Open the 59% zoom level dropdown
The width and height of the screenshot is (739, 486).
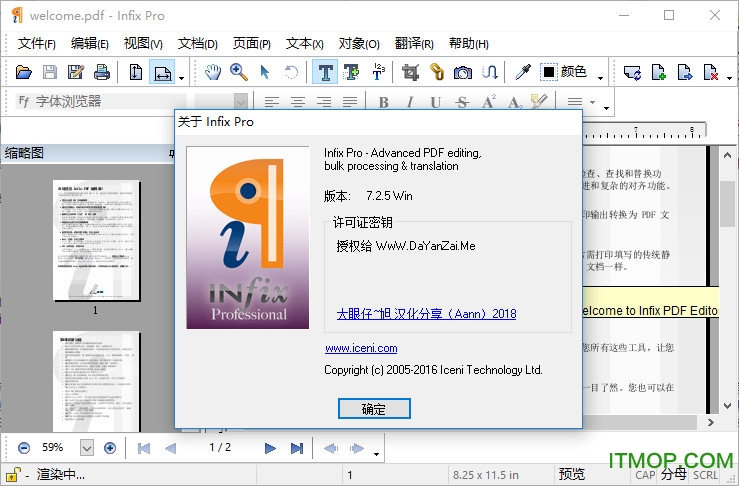pyautogui.click(x=87, y=448)
